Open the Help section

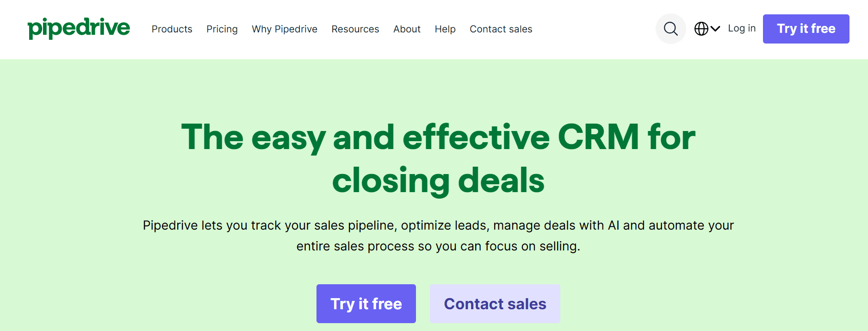(x=445, y=29)
